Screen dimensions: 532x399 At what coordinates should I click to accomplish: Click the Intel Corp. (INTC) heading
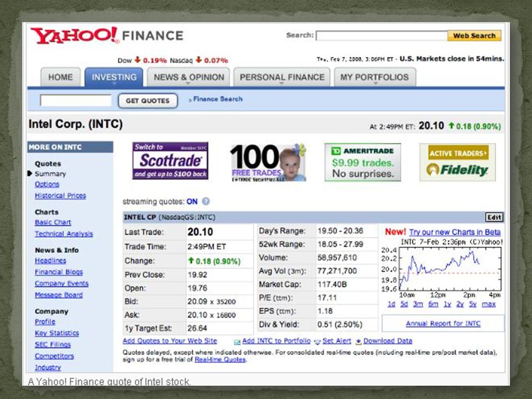tap(75, 124)
